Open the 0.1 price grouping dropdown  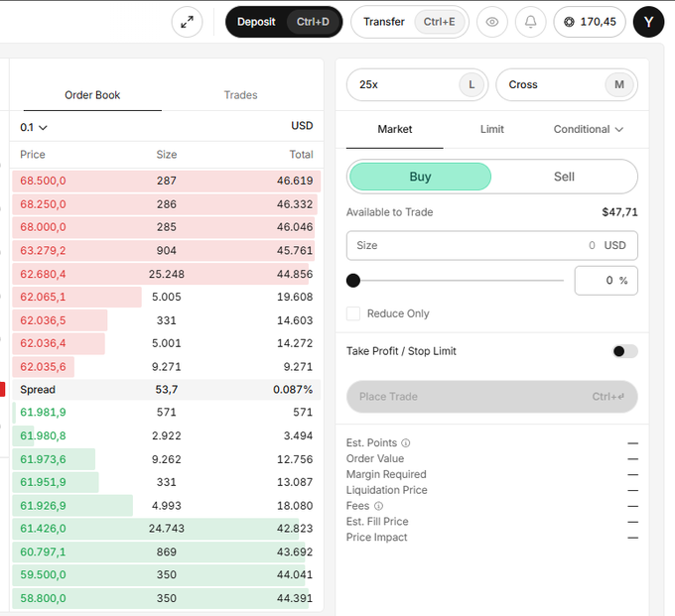pos(34,127)
